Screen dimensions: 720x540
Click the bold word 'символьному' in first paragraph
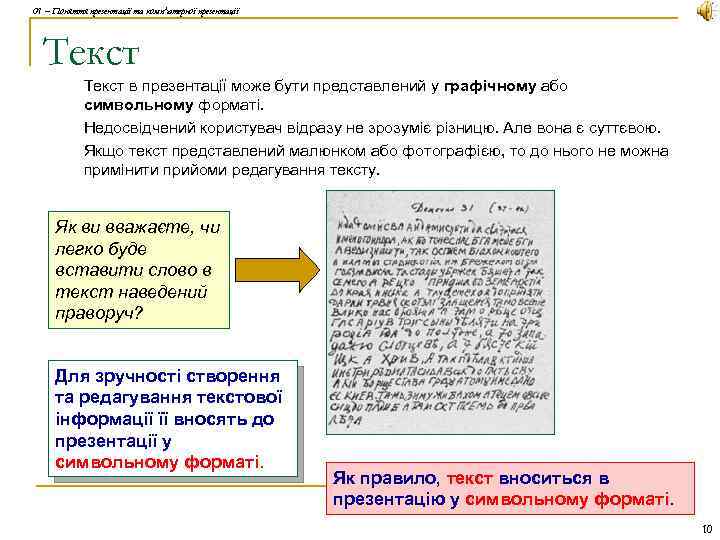139,106
